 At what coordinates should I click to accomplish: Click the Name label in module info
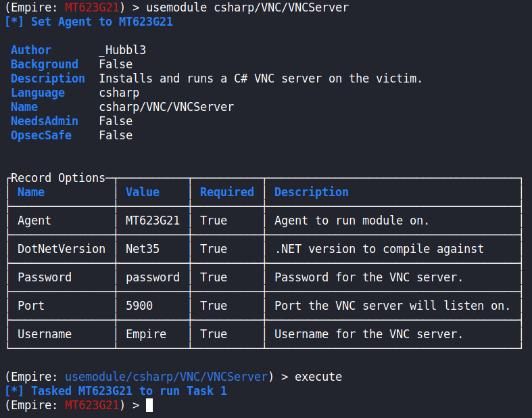click(x=24, y=108)
